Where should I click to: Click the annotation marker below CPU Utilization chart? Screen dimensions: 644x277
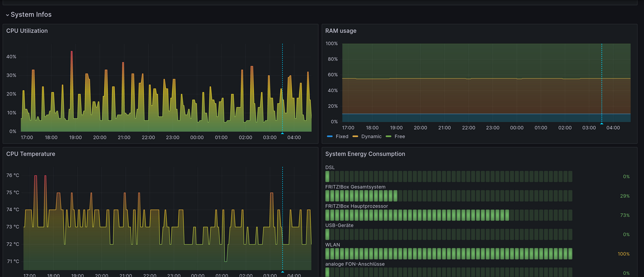pos(282,133)
